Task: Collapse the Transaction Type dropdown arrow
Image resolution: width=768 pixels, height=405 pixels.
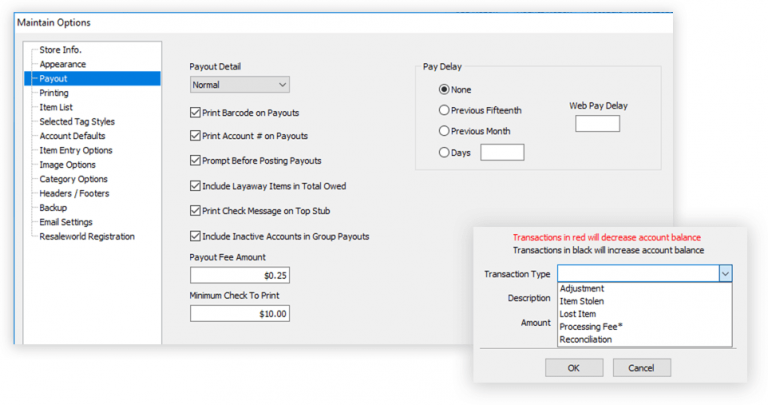Action: (x=725, y=273)
